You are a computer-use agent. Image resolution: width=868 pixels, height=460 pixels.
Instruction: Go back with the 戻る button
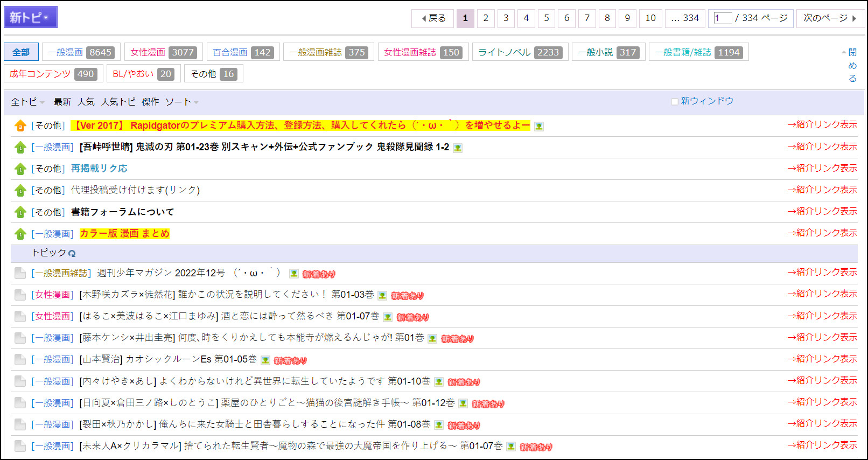pos(432,18)
